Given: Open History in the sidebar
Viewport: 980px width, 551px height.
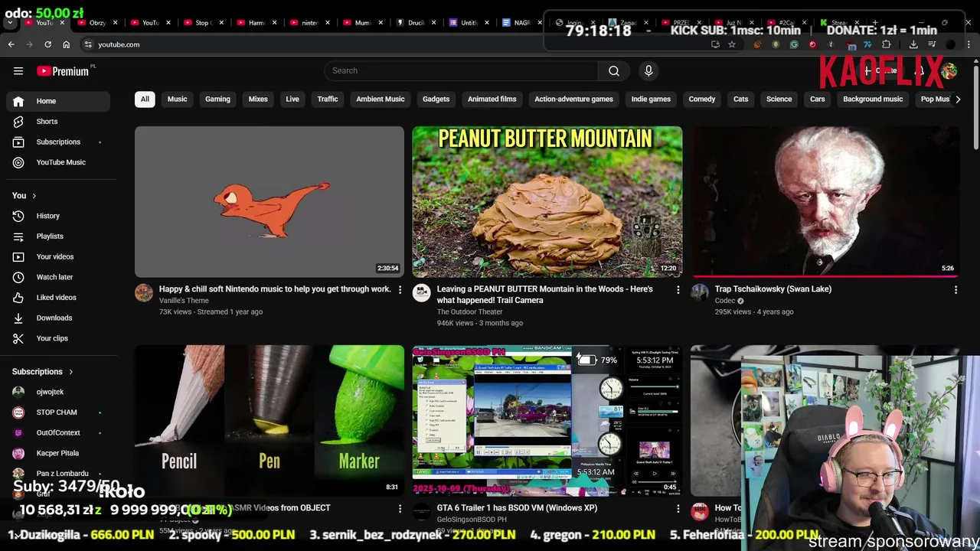Looking at the screenshot, I should click(58, 216).
